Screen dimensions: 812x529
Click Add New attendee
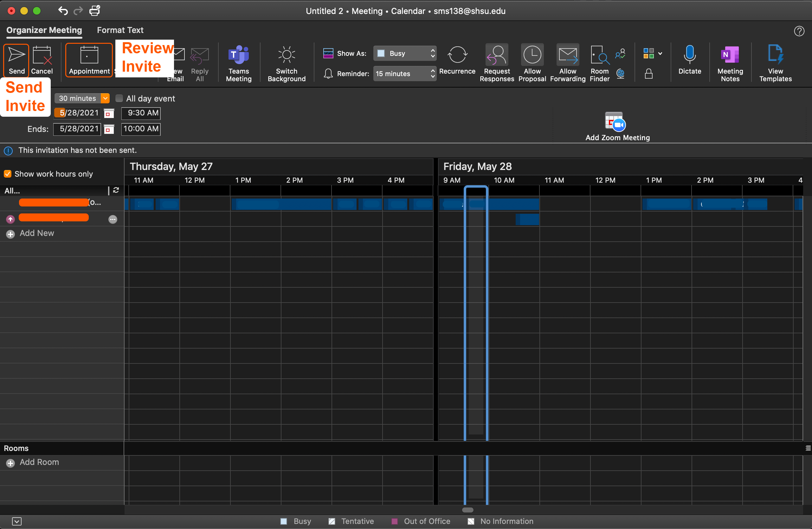(36, 233)
